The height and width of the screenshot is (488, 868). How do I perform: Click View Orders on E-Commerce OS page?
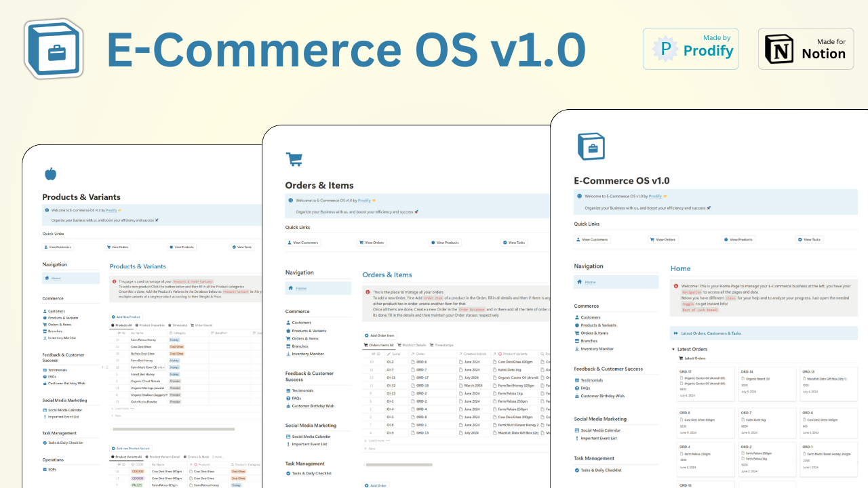point(663,239)
